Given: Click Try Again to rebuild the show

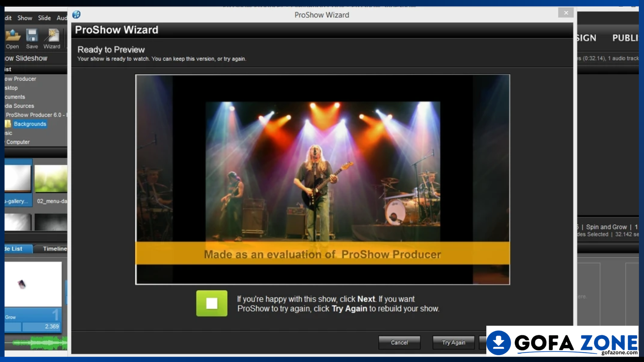Looking at the screenshot, I should coord(453,343).
